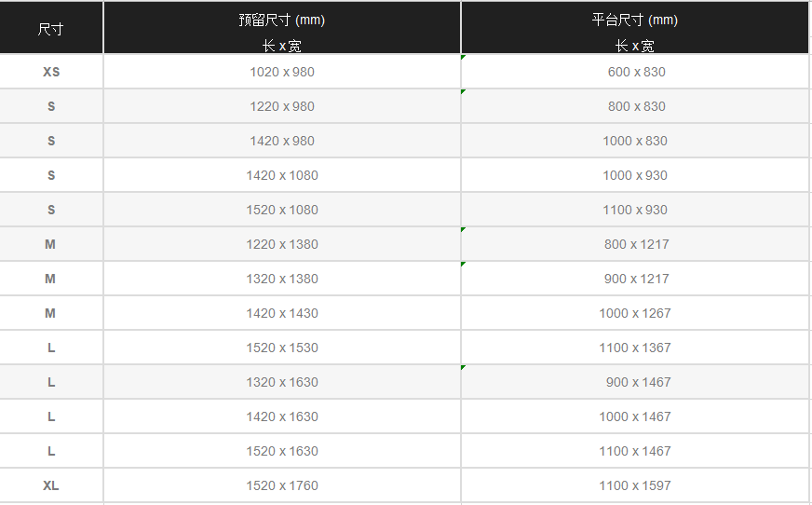Image resolution: width=812 pixels, height=505 pixels.
Task: Select the 600 x 830 platform cell
Action: tap(636, 72)
